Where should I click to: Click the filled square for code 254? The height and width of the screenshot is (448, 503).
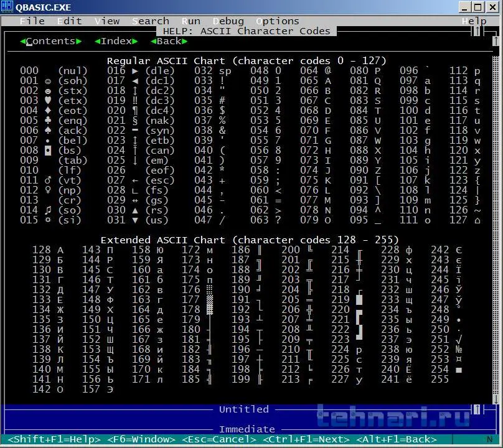(459, 370)
